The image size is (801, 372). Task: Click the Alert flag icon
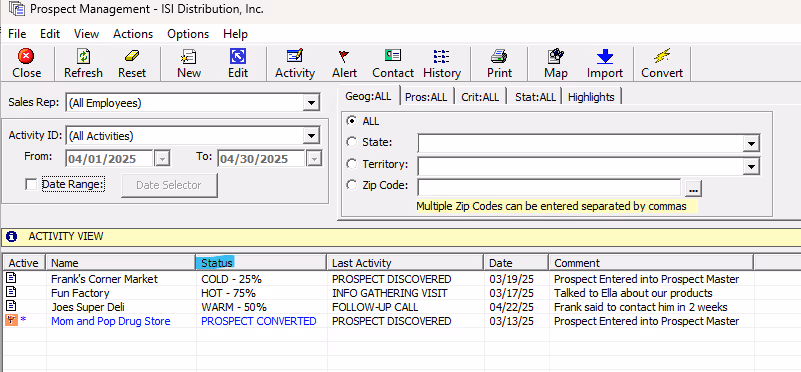tap(344, 56)
